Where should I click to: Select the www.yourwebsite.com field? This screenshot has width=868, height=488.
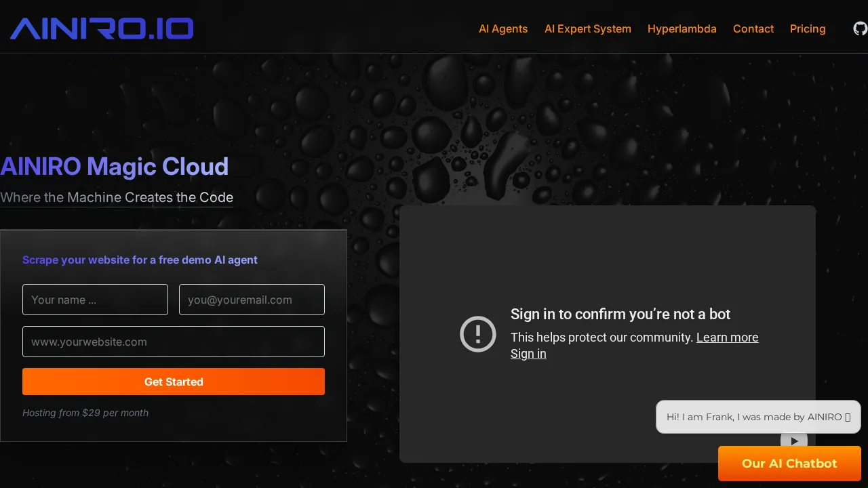click(x=174, y=342)
